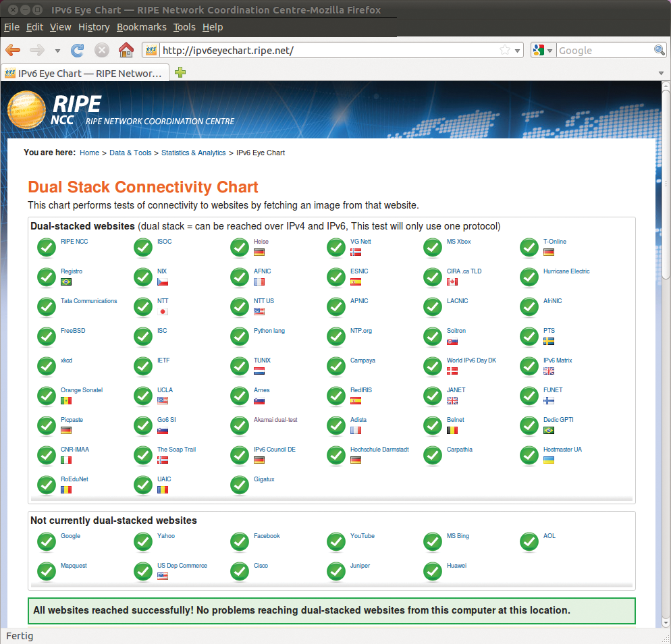Reload the page with the refresh icon
Screen dimensions: 671x644
[x=78, y=50]
